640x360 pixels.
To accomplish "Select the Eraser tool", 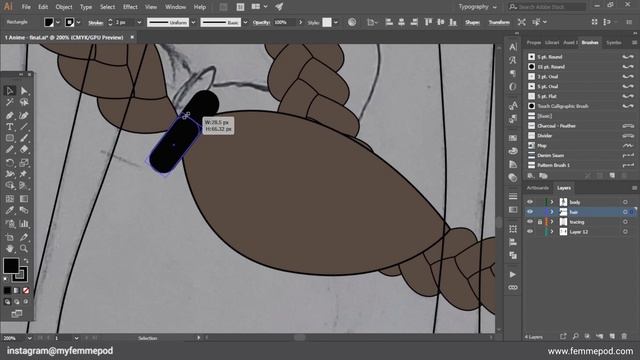I will pyautogui.click(x=24, y=150).
